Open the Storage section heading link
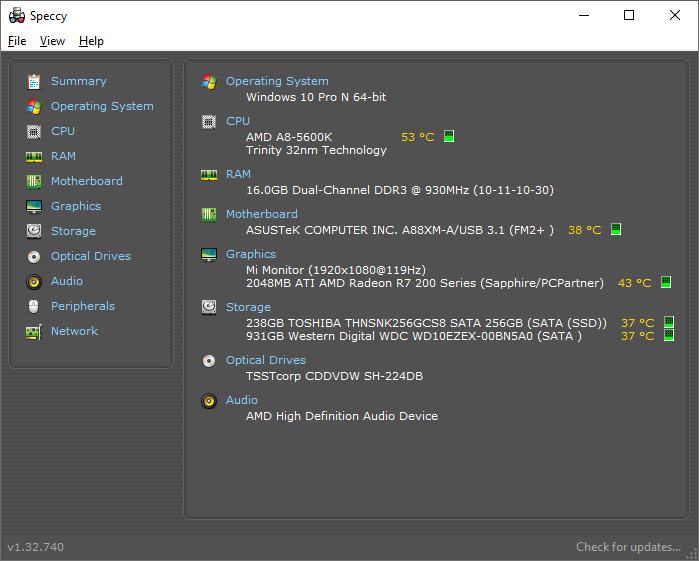 pyautogui.click(x=248, y=307)
